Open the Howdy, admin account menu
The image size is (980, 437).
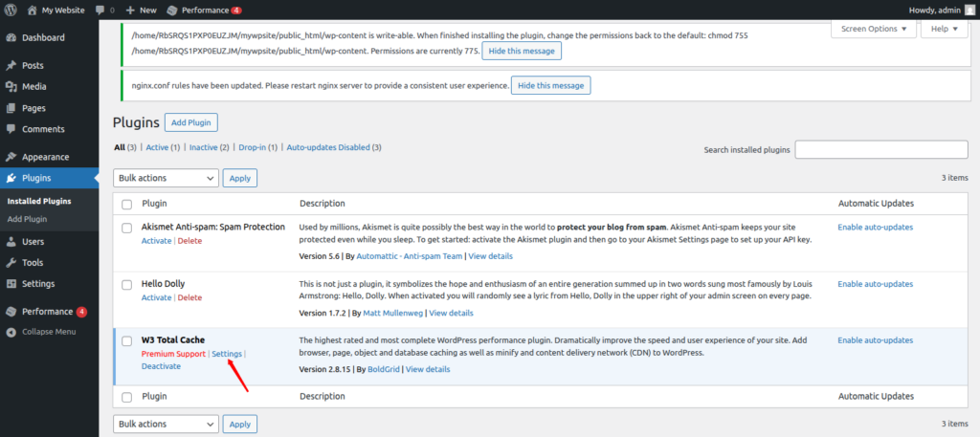point(941,10)
